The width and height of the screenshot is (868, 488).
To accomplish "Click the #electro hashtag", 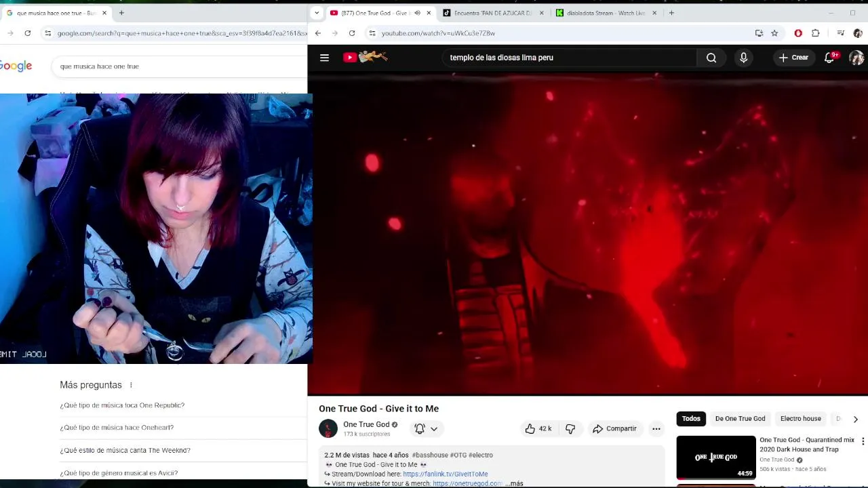I will tap(481, 455).
